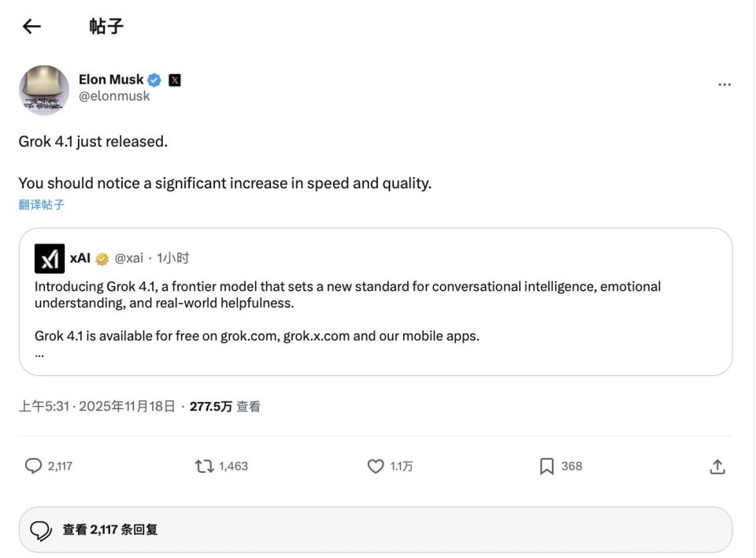The width and height of the screenshot is (756, 558).
Task: Click the blue verified badge
Action: tap(155, 80)
